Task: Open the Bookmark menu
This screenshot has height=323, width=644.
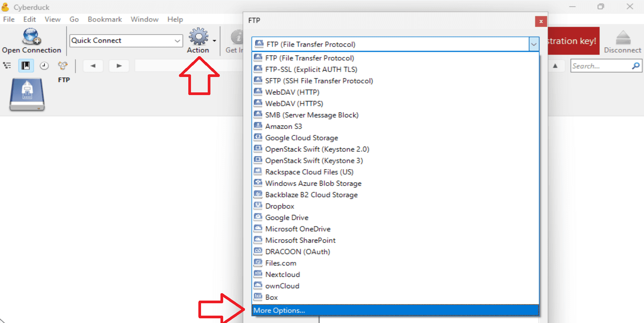Action: pos(105,19)
